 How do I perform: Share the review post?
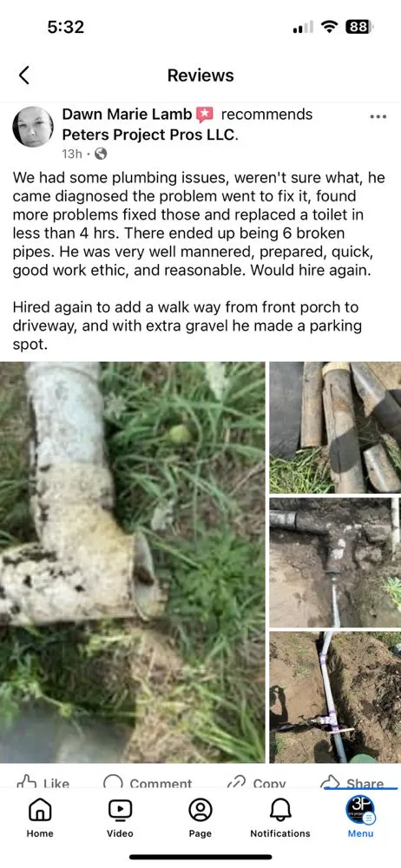[352, 782]
